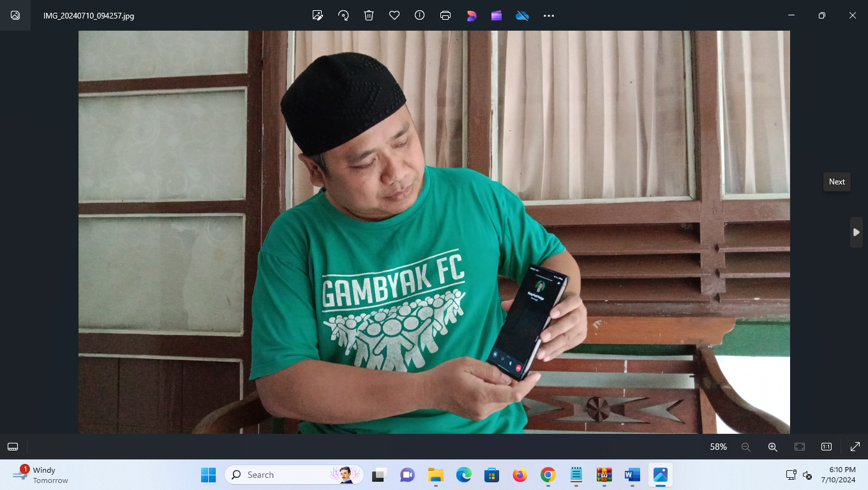Delete the photo with trash icon

tap(369, 15)
